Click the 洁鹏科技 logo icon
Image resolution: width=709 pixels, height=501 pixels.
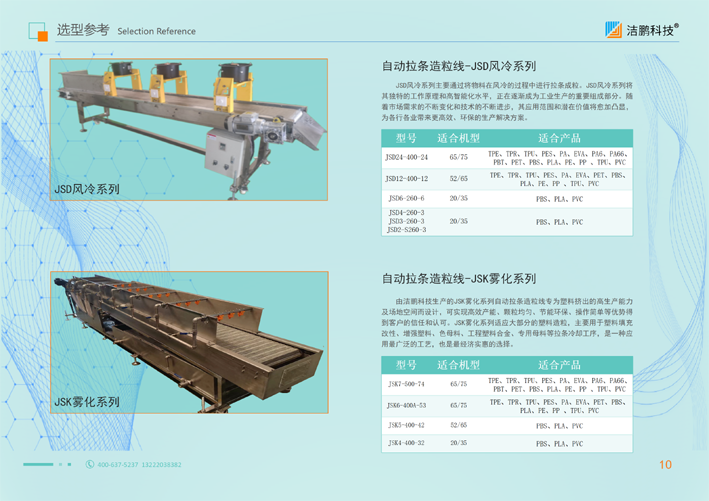pyautogui.click(x=614, y=30)
